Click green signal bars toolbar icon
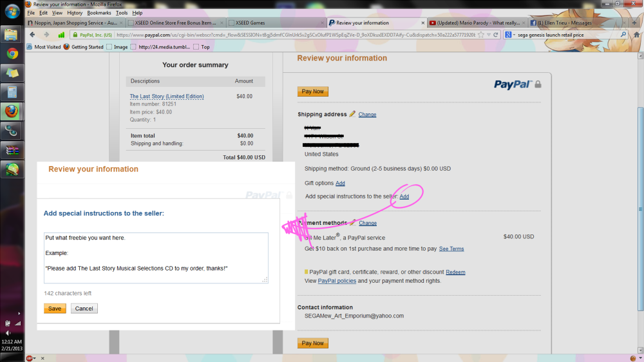This screenshot has height=362, width=644. click(61, 35)
